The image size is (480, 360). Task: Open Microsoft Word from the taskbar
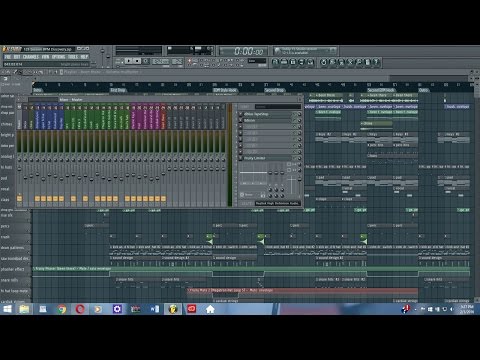tap(154, 309)
